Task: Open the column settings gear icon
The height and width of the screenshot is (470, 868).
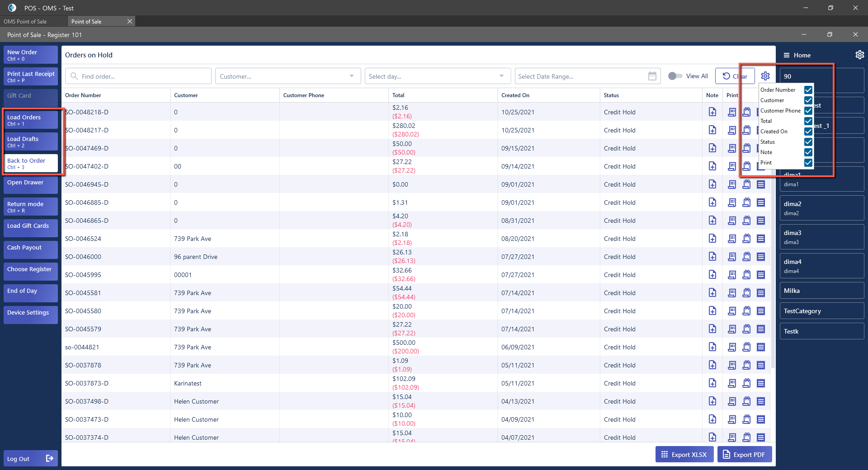Action: (765, 76)
